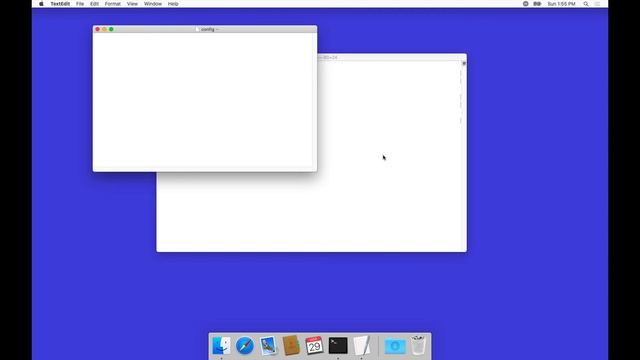Viewport: 640px width, 360px height.
Task: Click the round status icon in menu bar
Action: tap(525, 4)
